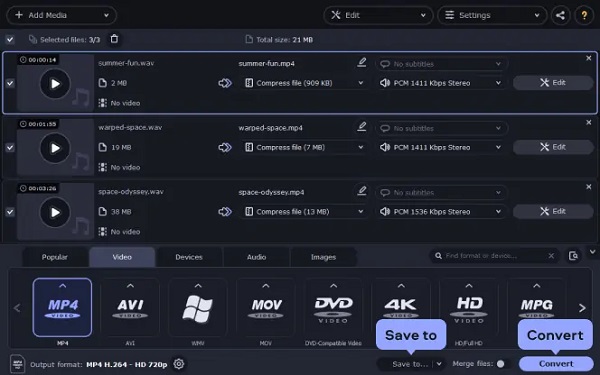This screenshot has width=600, height=375.
Task: Rename summer-fun.mp4 with pencil icon
Action: (362, 62)
